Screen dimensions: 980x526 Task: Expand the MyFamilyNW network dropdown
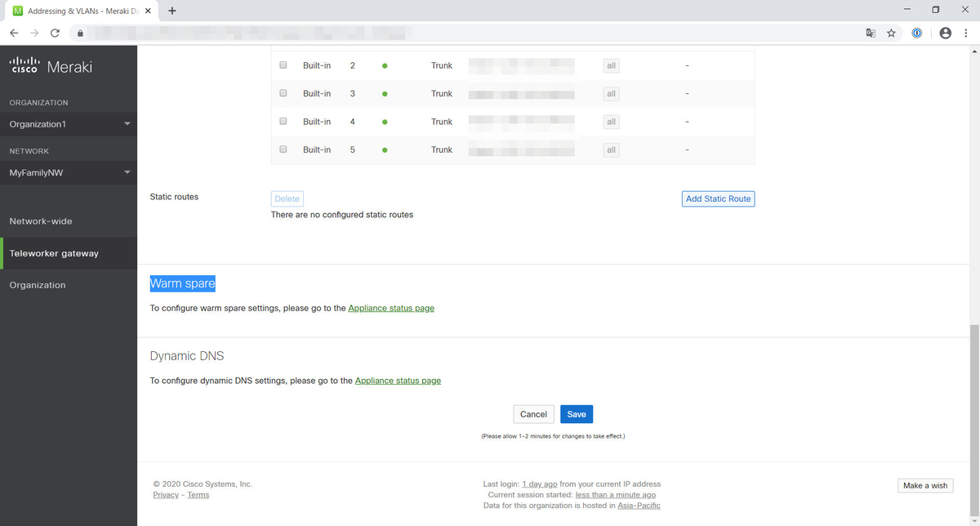(x=69, y=172)
